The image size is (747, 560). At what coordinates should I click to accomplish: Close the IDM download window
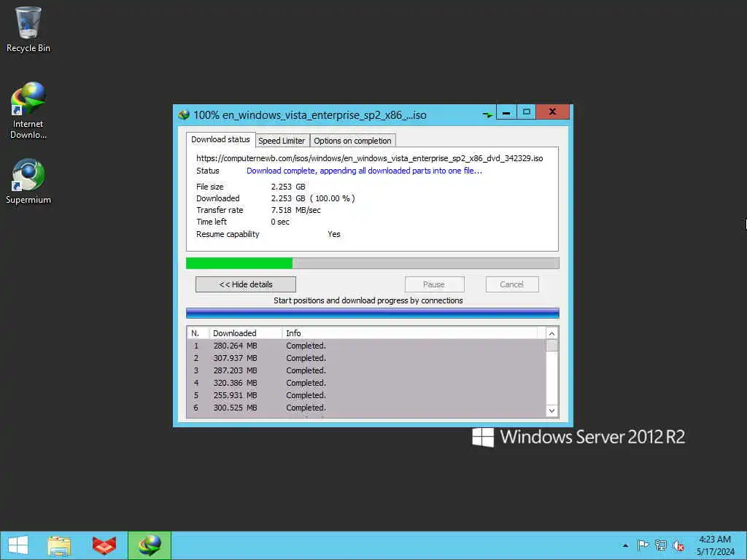(x=553, y=112)
